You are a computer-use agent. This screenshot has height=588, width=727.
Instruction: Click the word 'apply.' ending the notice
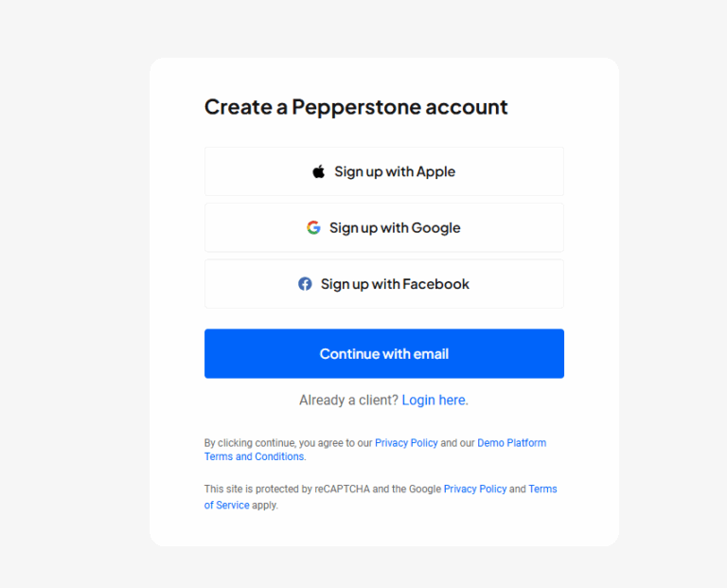(x=265, y=506)
